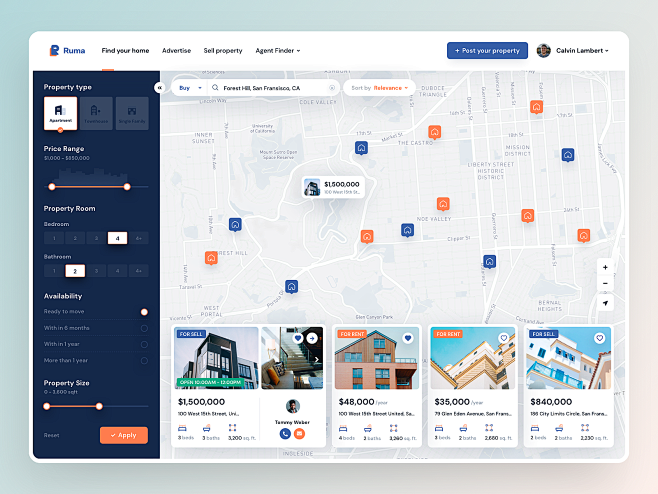Choose 2 bathrooms
This screenshot has height=494, width=658.
tap(75, 271)
